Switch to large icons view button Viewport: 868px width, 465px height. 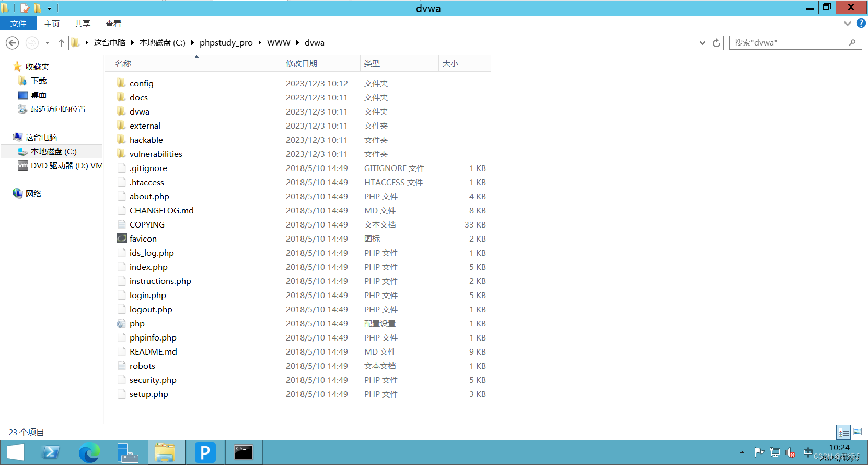pyautogui.click(x=858, y=432)
